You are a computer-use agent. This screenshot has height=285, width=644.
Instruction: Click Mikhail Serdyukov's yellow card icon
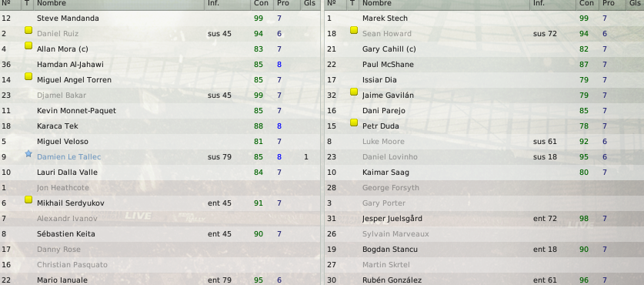28,199
